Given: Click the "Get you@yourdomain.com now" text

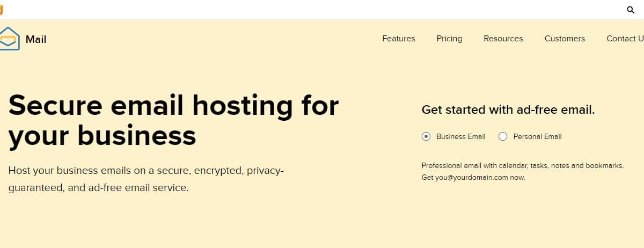Looking at the screenshot, I should tap(473, 178).
